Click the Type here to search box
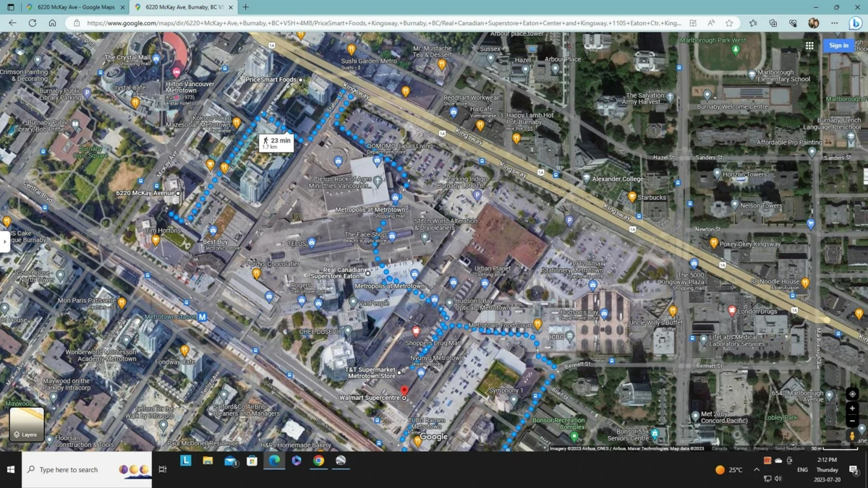This screenshot has width=868, height=488. (x=87, y=470)
